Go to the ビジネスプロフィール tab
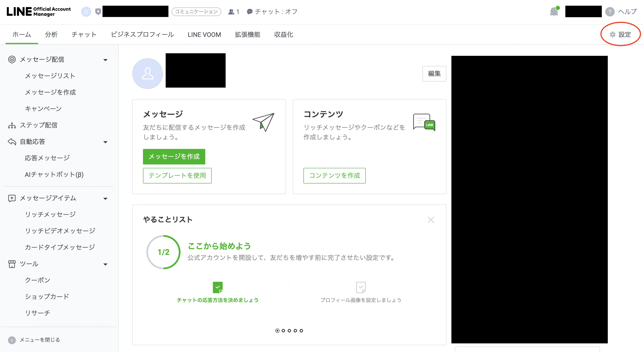The image size is (644, 352). [x=142, y=35]
